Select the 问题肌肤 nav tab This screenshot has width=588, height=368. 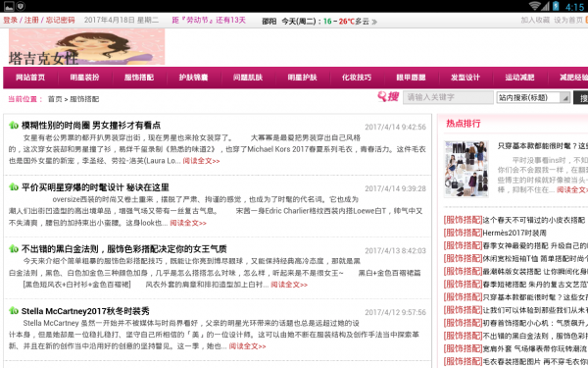248,78
